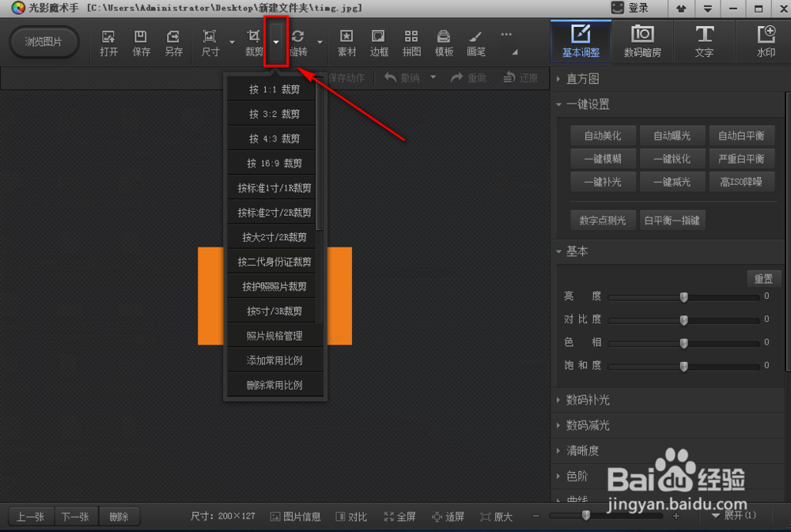Select the 画笔 brush tool
This screenshot has height=532, width=791.
point(475,43)
